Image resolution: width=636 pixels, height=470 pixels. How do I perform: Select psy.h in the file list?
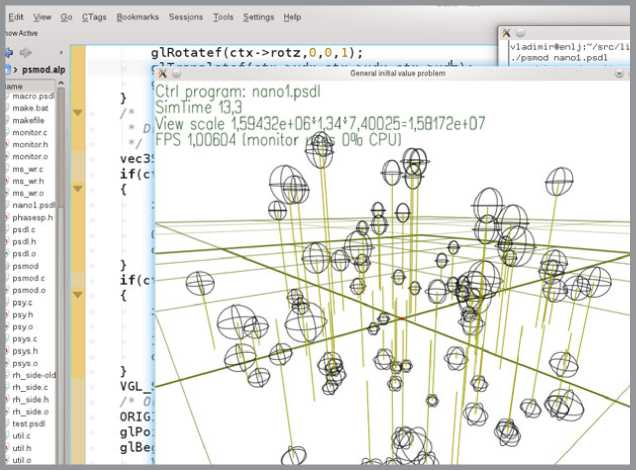[x=22, y=315]
